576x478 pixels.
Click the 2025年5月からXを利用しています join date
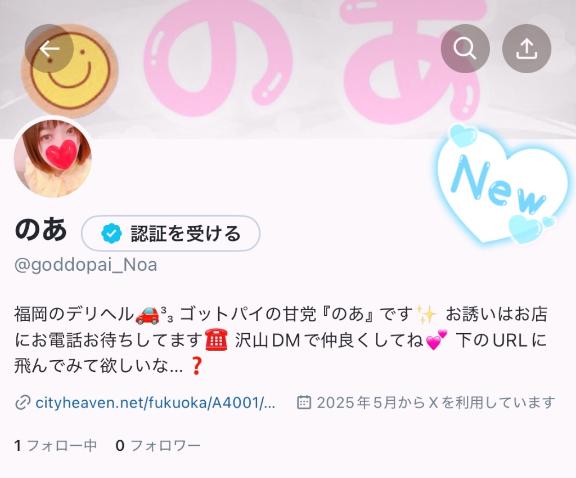tap(436, 403)
